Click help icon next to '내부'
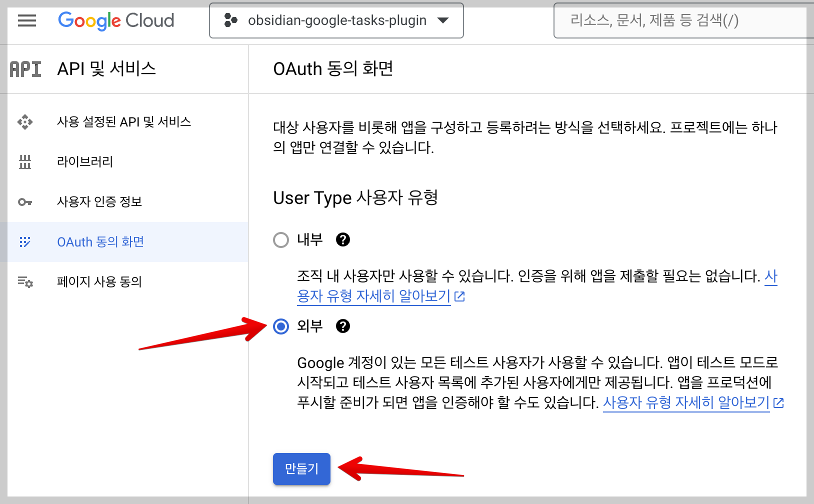The image size is (814, 504). 343,240
